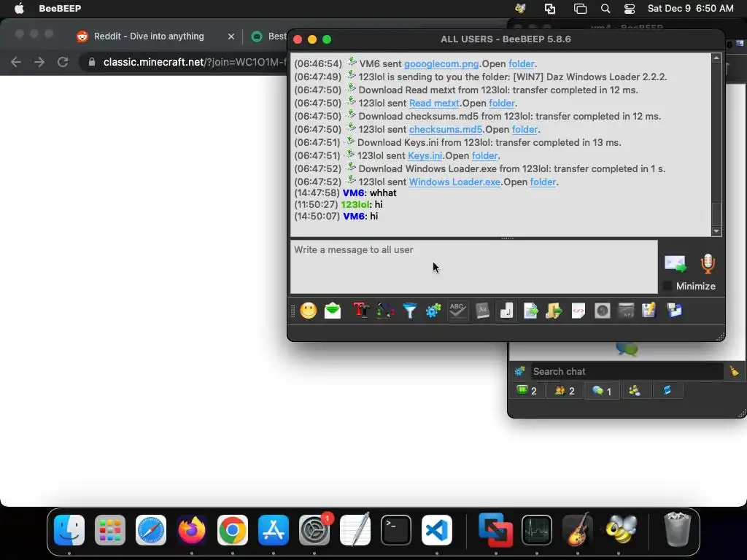Image resolution: width=747 pixels, height=560 pixels.
Task: Open the Keys.ini file link
Action: (425, 156)
